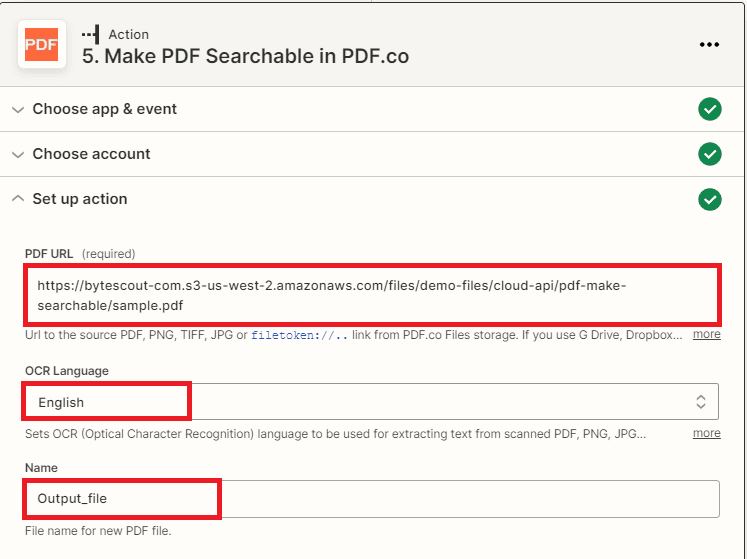Click green checkmark beside Choose app & event
The width and height of the screenshot is (747, 559).
point(709,109)
